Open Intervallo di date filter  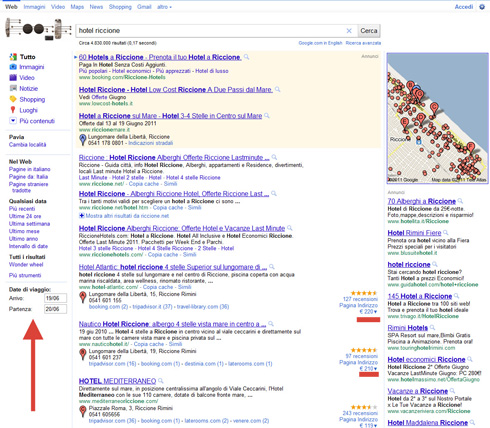(x=28, y=246)
